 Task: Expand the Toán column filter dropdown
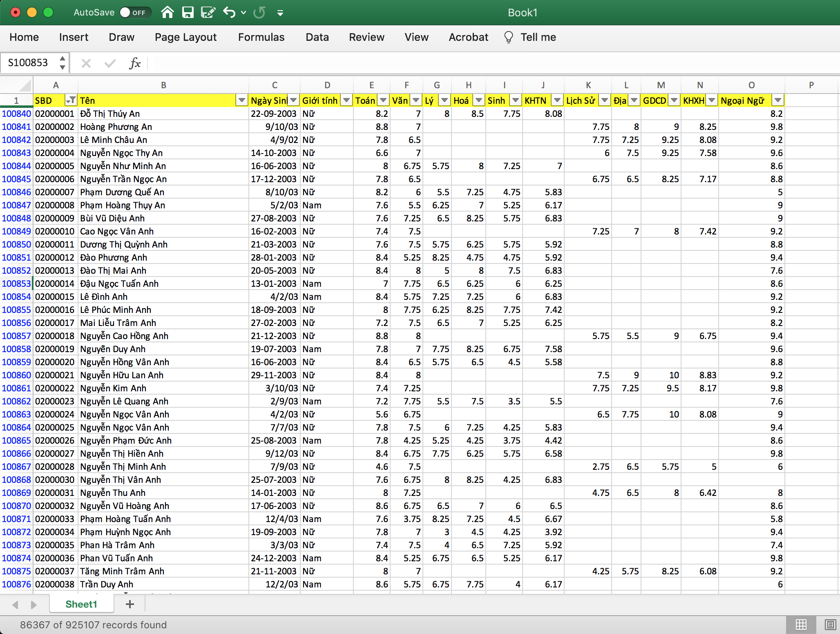383,100
